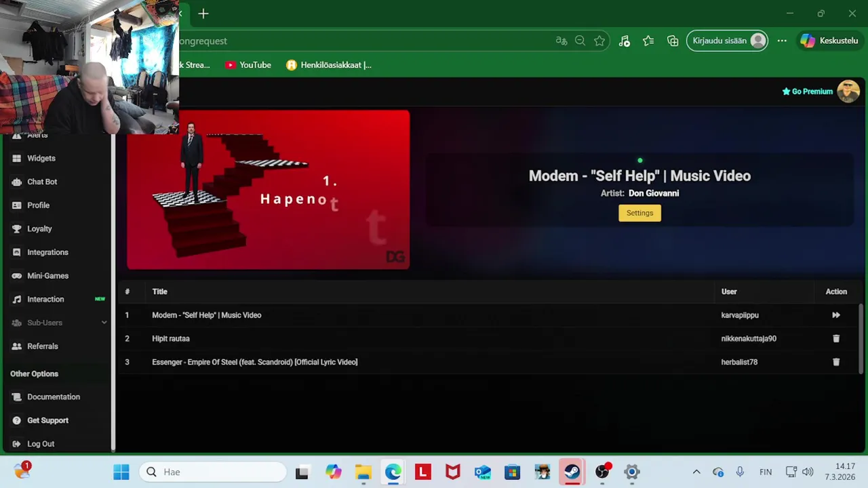
Task: Open the McAfee taskbar icon
Action: [452, 472]
